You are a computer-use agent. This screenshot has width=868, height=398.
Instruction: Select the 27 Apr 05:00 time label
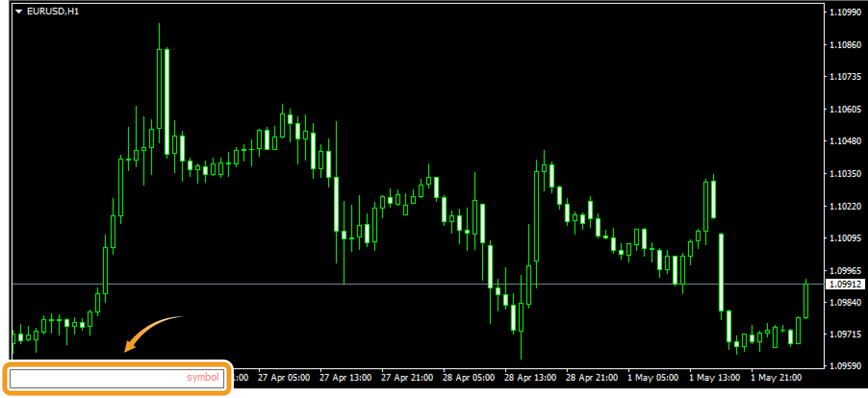pos(284,378)
